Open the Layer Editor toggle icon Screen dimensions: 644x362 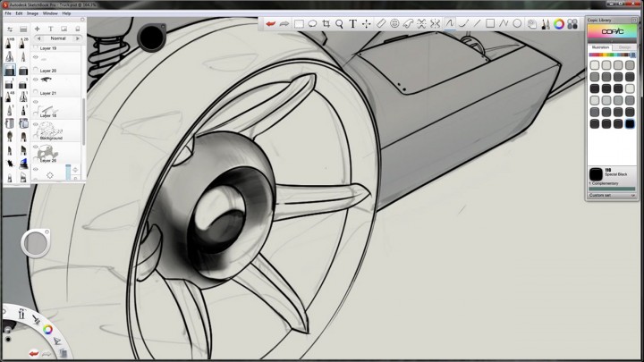coord(532,24)
